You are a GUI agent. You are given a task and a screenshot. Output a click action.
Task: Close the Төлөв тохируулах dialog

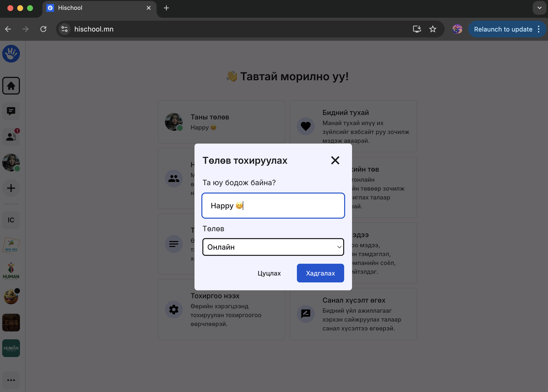[x=335, y=160]
